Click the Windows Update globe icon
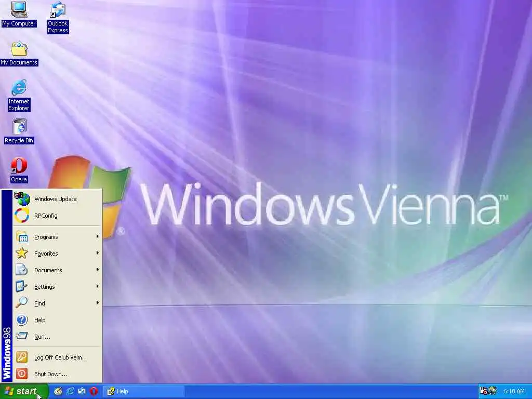This screenshot has height=399, width=532. point(22,199)
